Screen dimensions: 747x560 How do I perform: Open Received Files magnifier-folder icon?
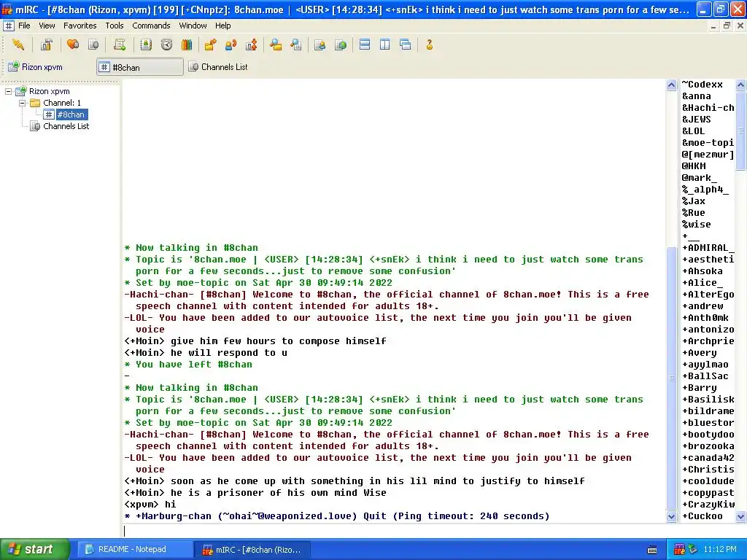click(275, 44)
